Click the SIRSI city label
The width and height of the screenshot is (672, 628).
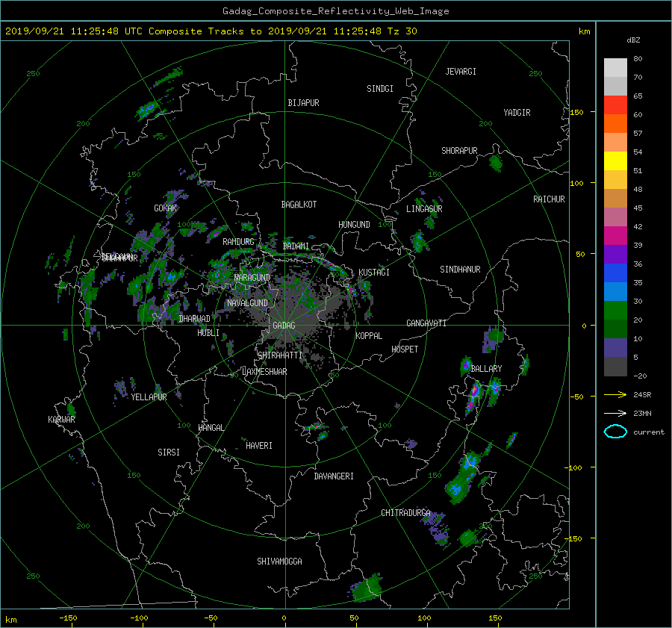tap(169, 453)
